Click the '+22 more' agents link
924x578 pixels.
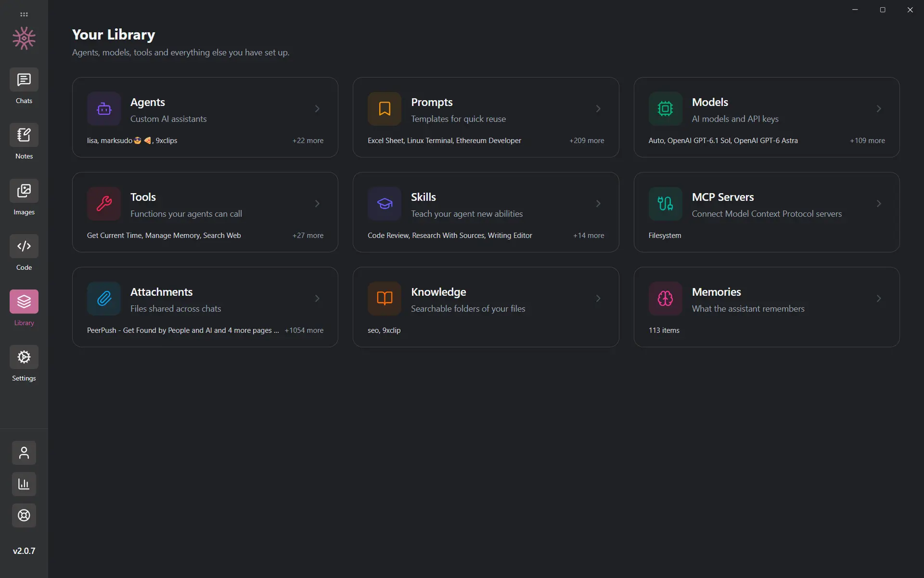click(308, 141)
